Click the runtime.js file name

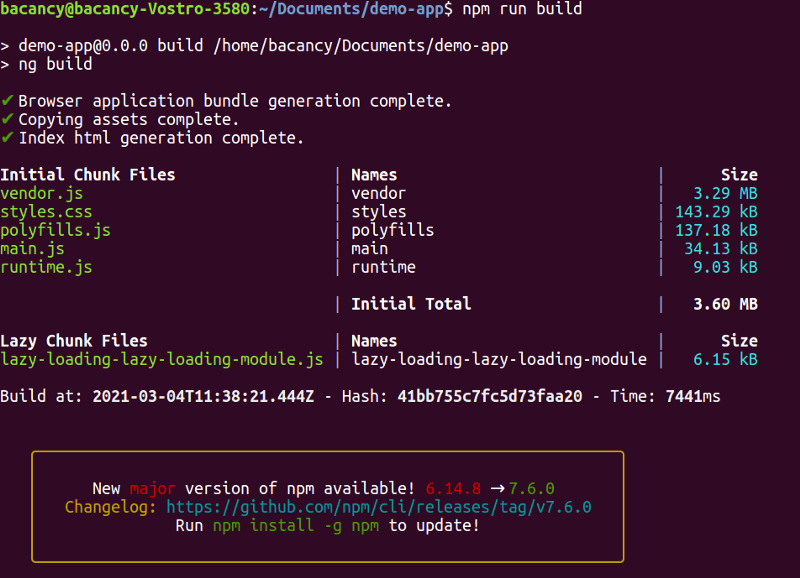(x=46, y=267)
